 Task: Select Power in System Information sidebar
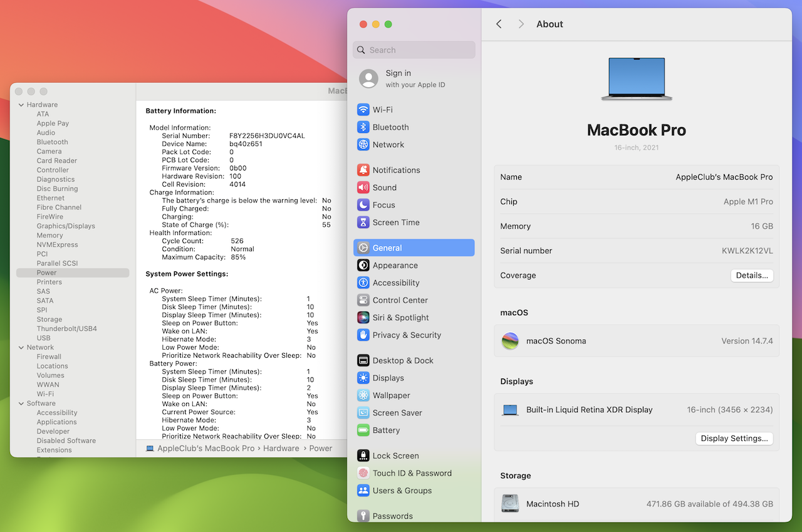click(73, 273)
